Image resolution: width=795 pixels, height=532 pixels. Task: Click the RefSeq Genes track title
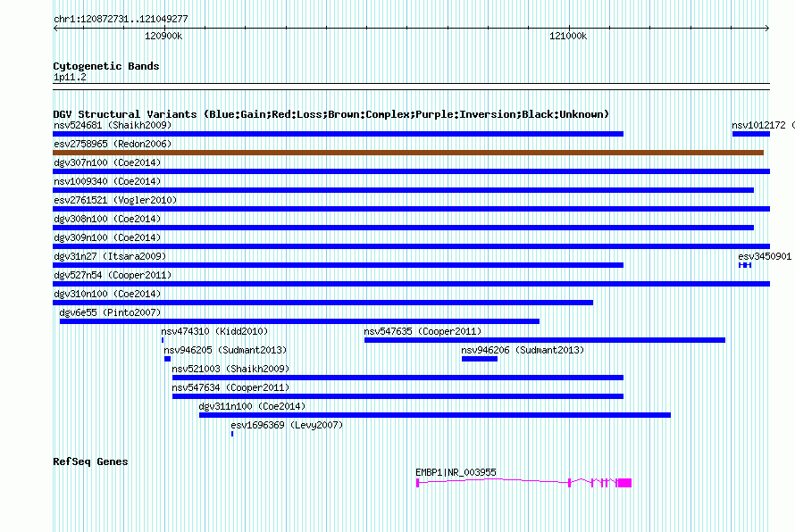[90, 461]
